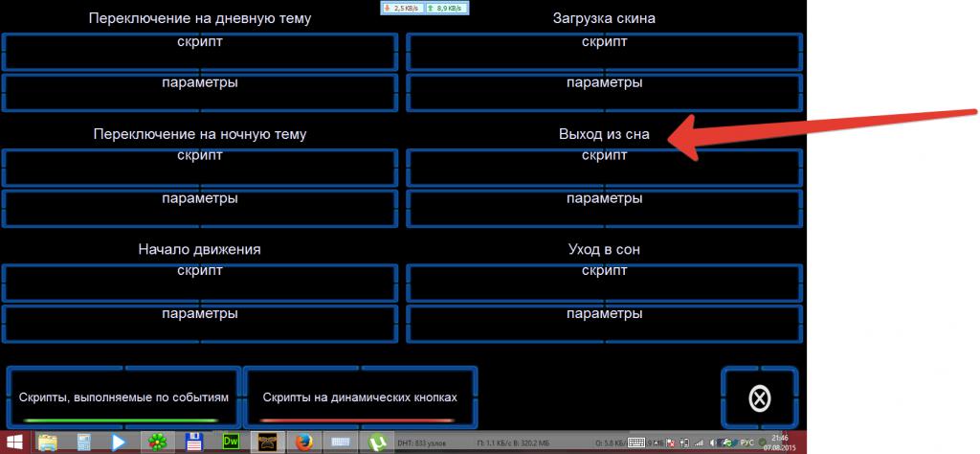
Task: Click the 'параметры' field under 'Загрузка скина'
Action: click(x=605, y=93)
